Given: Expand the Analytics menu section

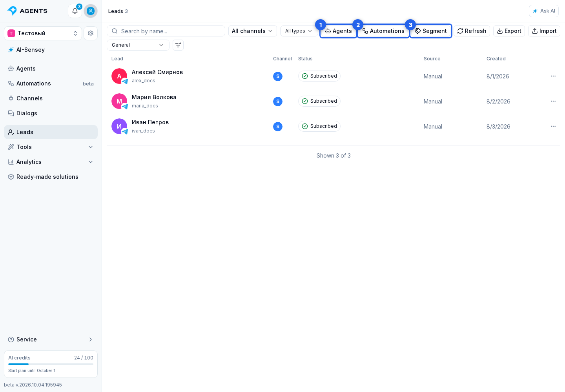Looking at the screenshot, I should 51,162.
